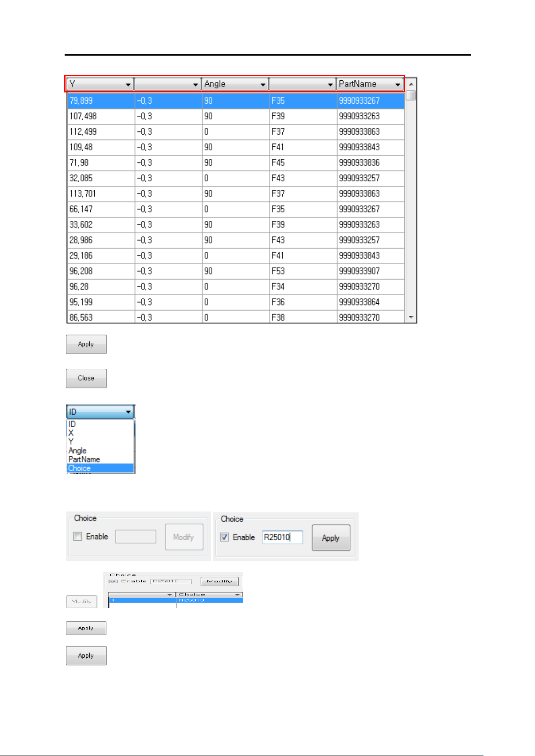Select the row with Y value 86,563
Viewport: 535px width, 756px height.
click(236, 317)
